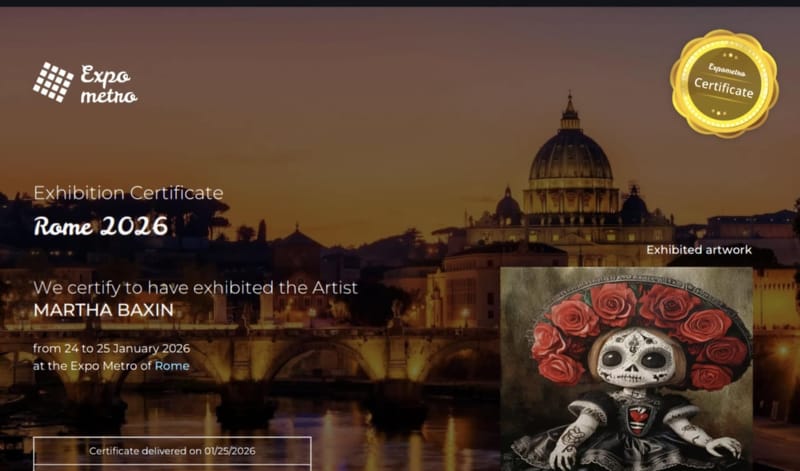Click the "Expo metro" wordmark text
Viewport: 800px width, 471px height.
coord(108,86)
